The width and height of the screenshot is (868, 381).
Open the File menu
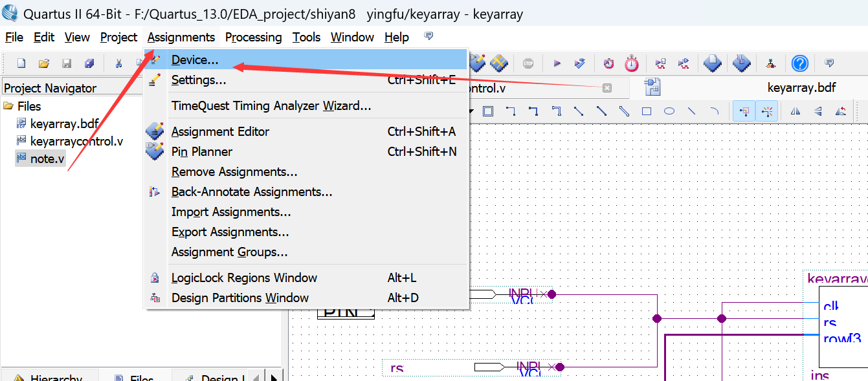(x=14, y=37)
